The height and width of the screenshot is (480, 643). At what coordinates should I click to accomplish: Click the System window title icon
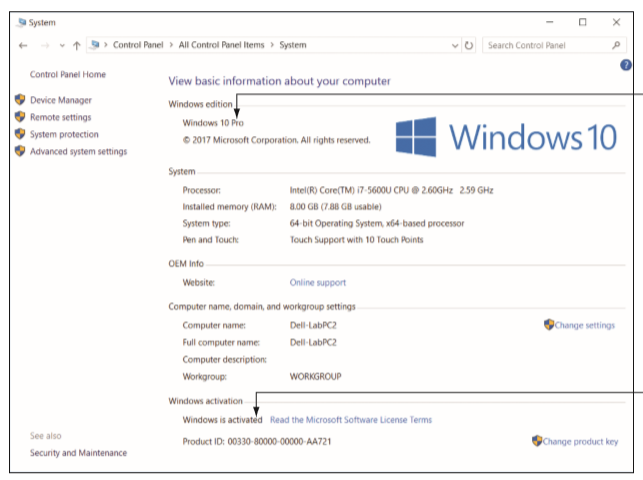(x=21, y=23)
